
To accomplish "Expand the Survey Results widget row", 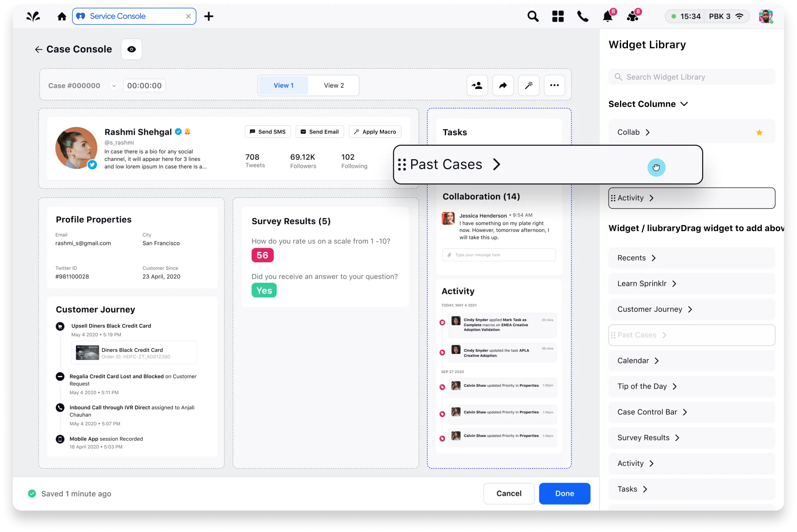I will [692, 438].
